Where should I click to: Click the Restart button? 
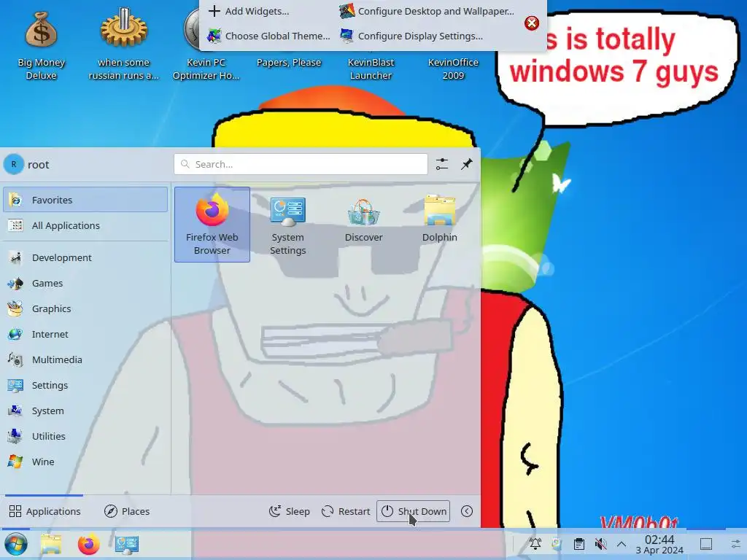346,511
